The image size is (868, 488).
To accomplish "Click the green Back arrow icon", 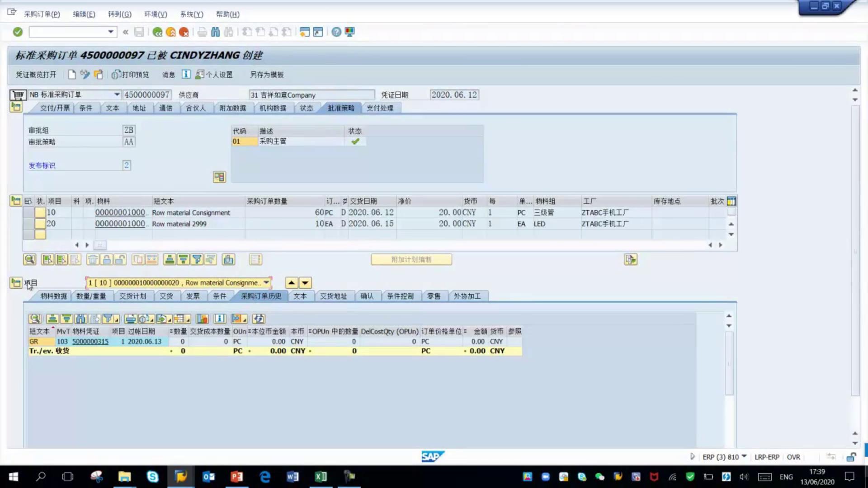I will tap(157, 32).
